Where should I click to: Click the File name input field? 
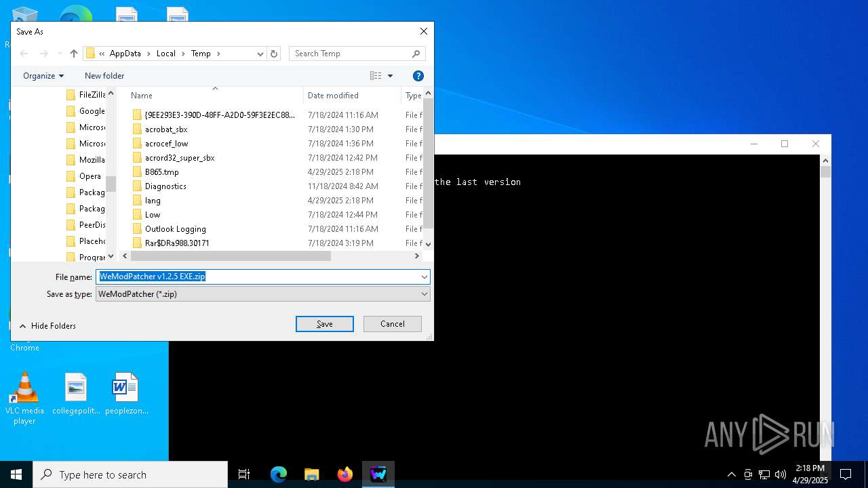[x=258, y=277]
